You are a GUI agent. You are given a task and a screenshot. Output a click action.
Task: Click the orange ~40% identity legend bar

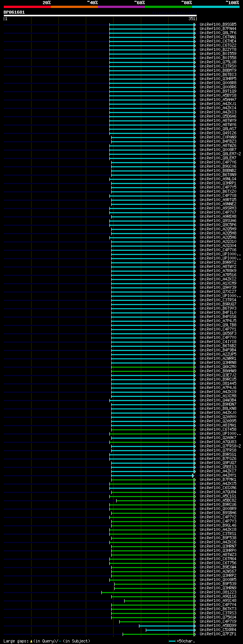point(74,7)
